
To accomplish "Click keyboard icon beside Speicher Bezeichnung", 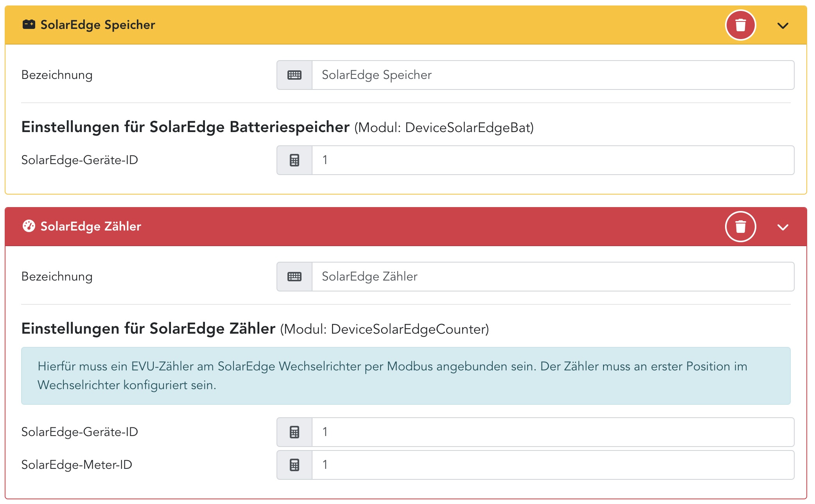I will 294,75.
